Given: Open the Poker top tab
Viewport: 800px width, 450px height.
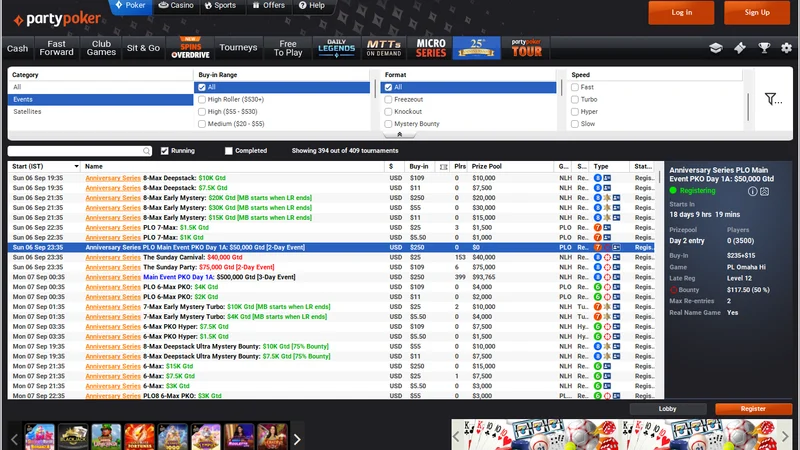Looking at the screenshot, I should (x=130, y=6).
